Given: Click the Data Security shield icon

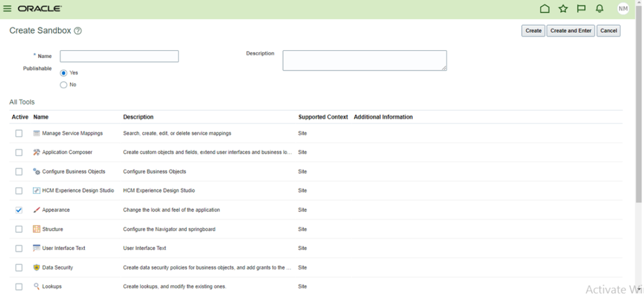Looking at the screenshot, I should 36,268.
